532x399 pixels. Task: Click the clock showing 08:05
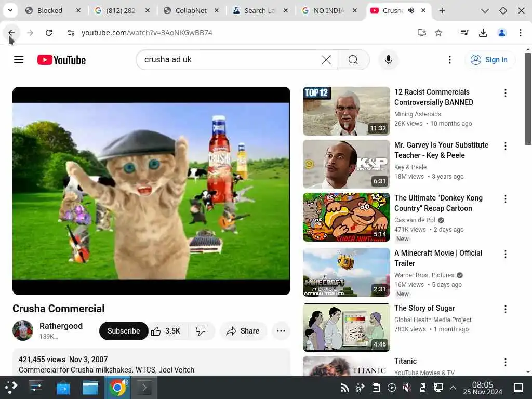483,388
